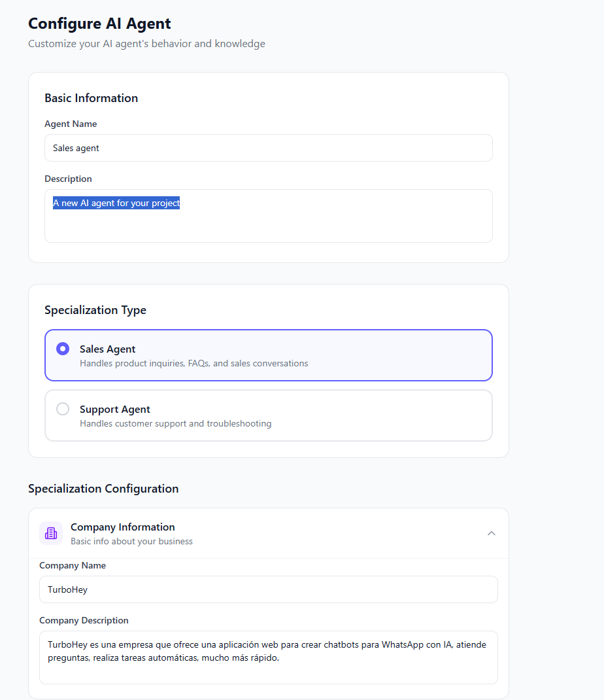This screenshot has height=700, width=604.
Task: Click the Specialization Configuration heading
Action: point(103,489)
